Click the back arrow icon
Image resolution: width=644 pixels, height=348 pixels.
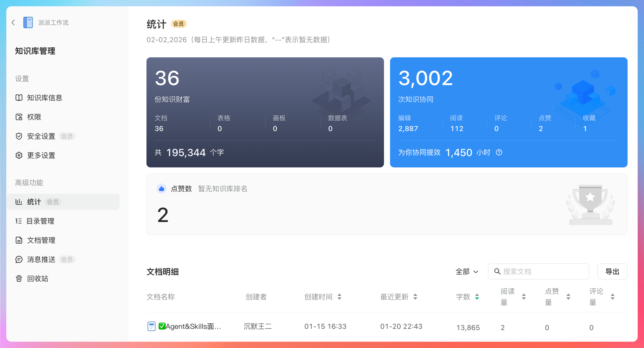(13, 23)
